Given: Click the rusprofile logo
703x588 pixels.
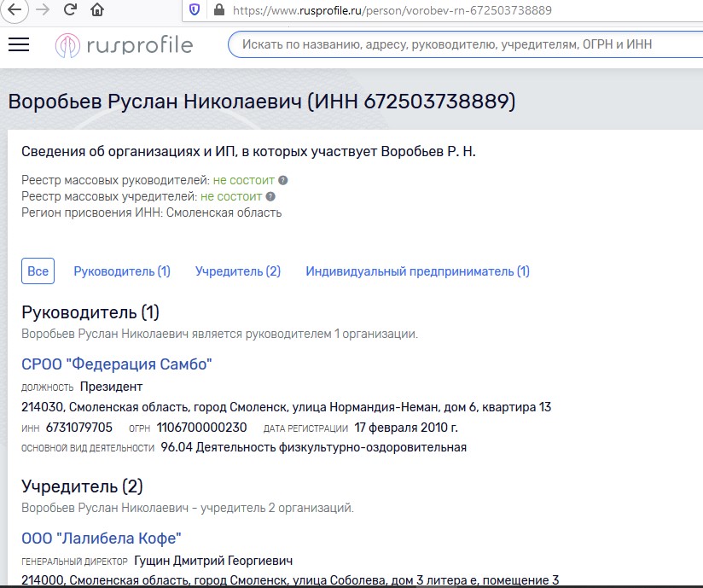Looking at the screenshot, I should point(125,45).
